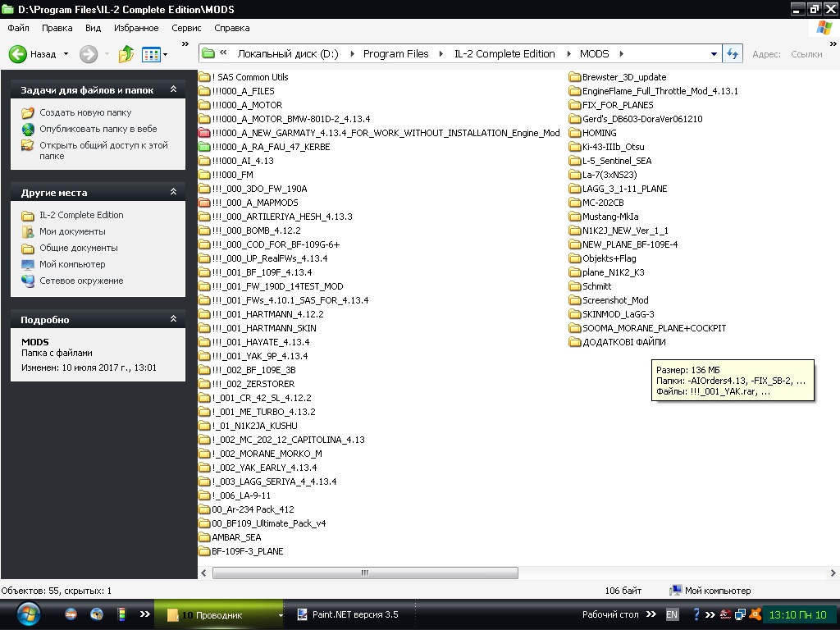Select the !!!_001_HARTMANN_SKIN folder name
The image size is (840, 630).
(264, 328)
